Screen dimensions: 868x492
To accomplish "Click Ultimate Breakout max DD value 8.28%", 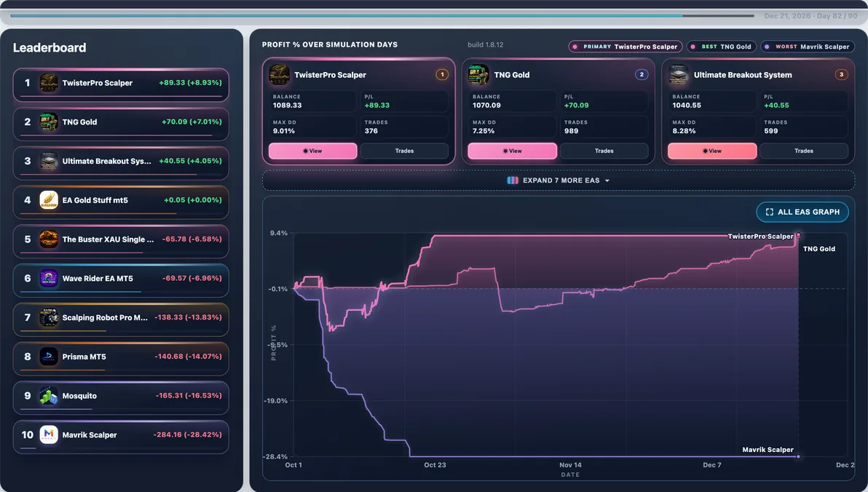I will [x=684, y=131].
